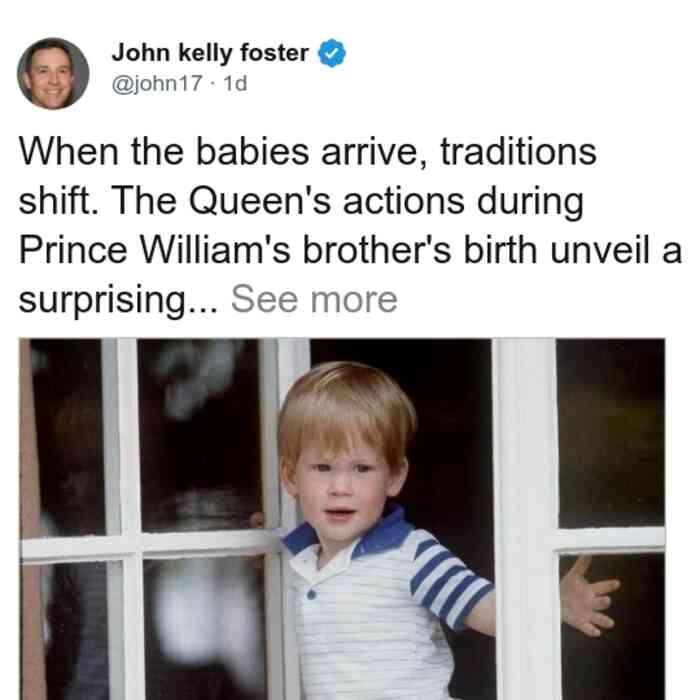This screenshot has width=700, height=700.
Task: Open the attached photo of the toddler
Action: (342, 519)
